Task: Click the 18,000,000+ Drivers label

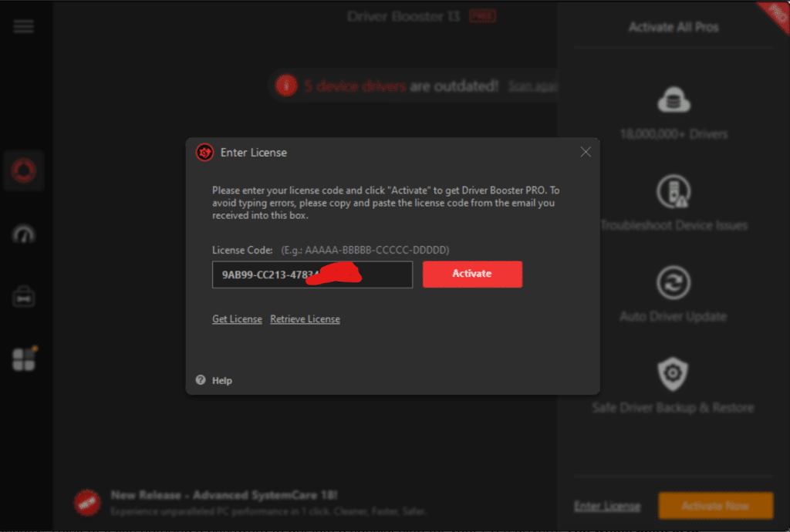Action: (674, 134)
